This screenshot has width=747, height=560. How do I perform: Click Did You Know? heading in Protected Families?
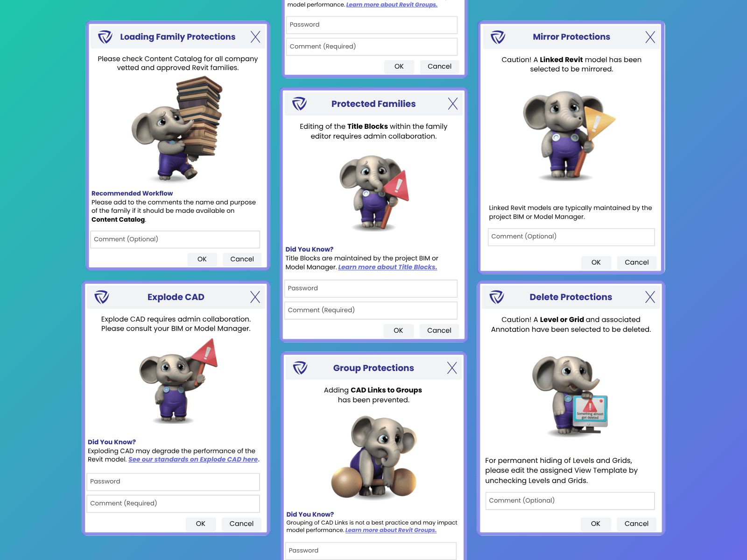point(310,249)
